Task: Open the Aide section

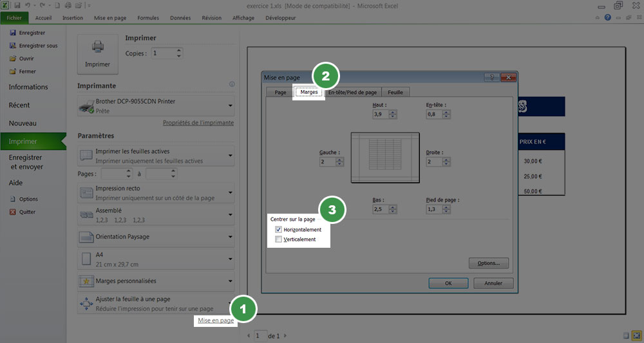Action: click(x=15, y=183)
